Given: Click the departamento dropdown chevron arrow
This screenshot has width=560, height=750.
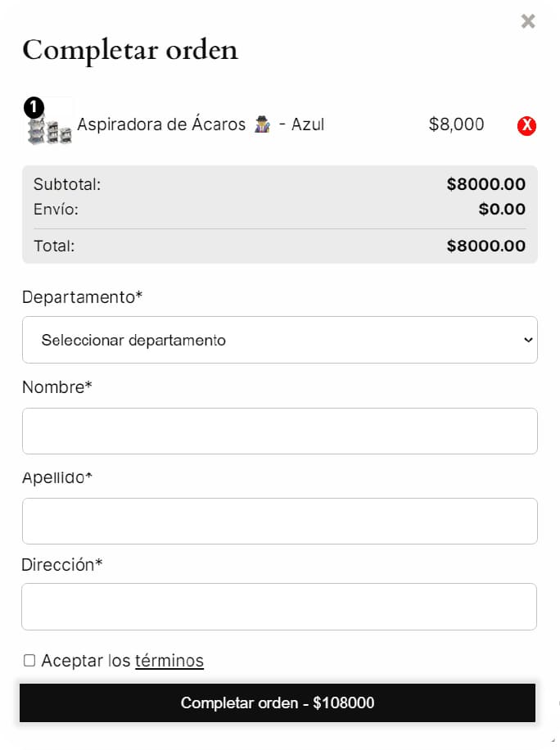Looking at the screenshot, I should (528, 340).
